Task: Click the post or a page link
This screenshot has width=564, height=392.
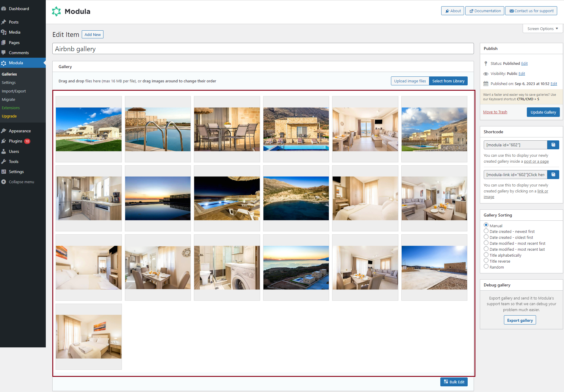Action: point(536,161)
